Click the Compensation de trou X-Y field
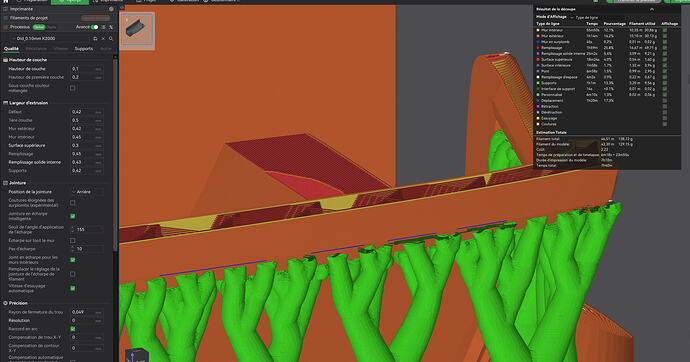 pos(87,337)
